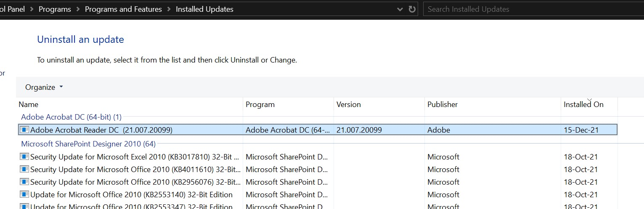The height and width of the screenshot is (209, 644).
Task: Click 18-Oct-21 date in KB2956076 row
Action: point(580,182)
